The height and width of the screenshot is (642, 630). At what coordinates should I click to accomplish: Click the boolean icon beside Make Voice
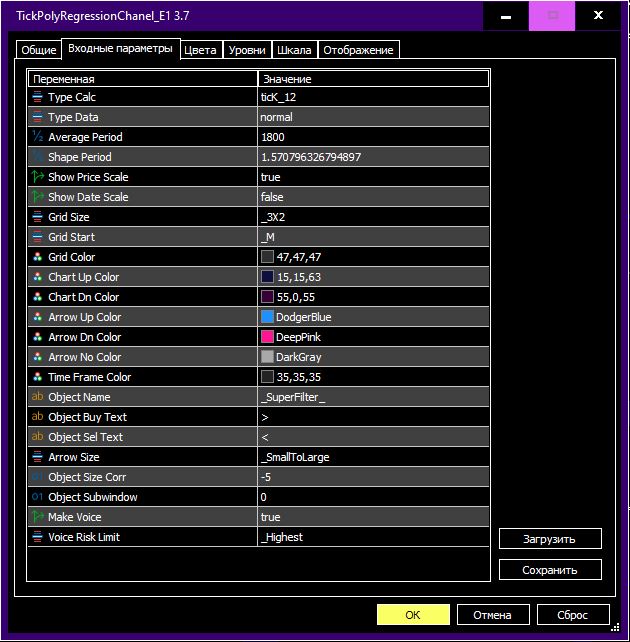[37, 517]
